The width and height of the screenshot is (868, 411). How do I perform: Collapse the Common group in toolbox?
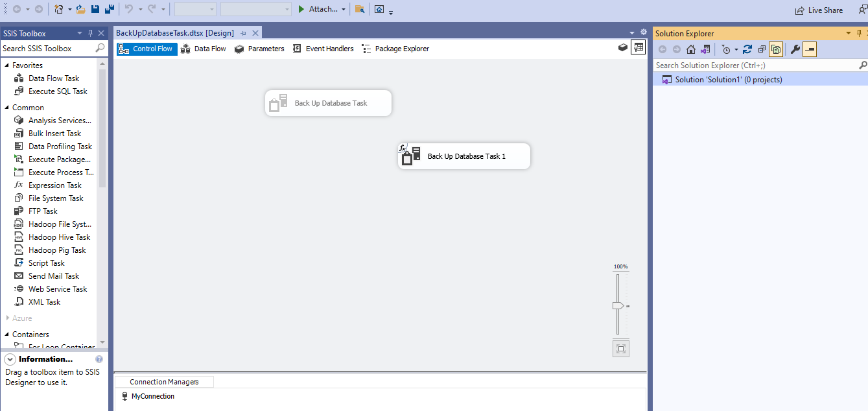(7, 108)
